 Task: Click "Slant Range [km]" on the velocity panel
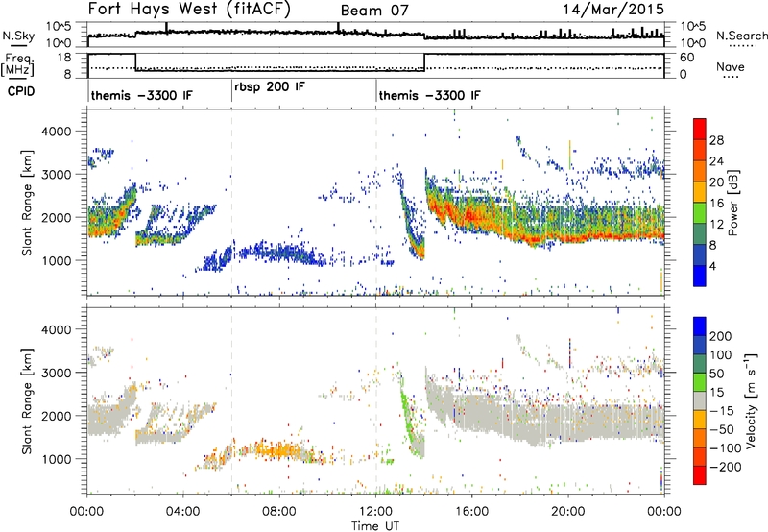click(x=27, y=400)
